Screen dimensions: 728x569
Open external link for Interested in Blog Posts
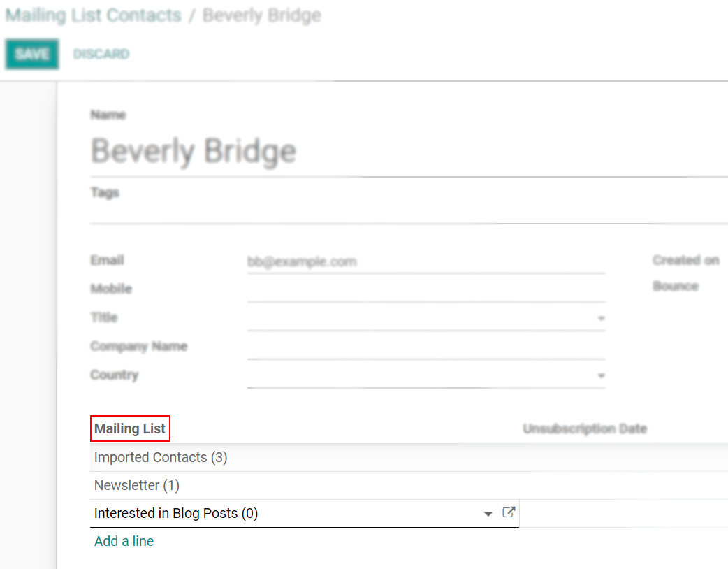[509, 513]
